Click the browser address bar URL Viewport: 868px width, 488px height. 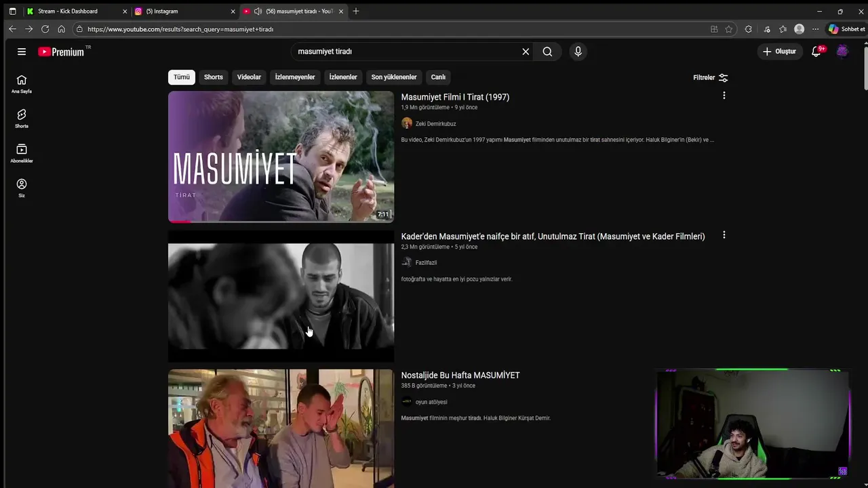[x=180, y=29]
